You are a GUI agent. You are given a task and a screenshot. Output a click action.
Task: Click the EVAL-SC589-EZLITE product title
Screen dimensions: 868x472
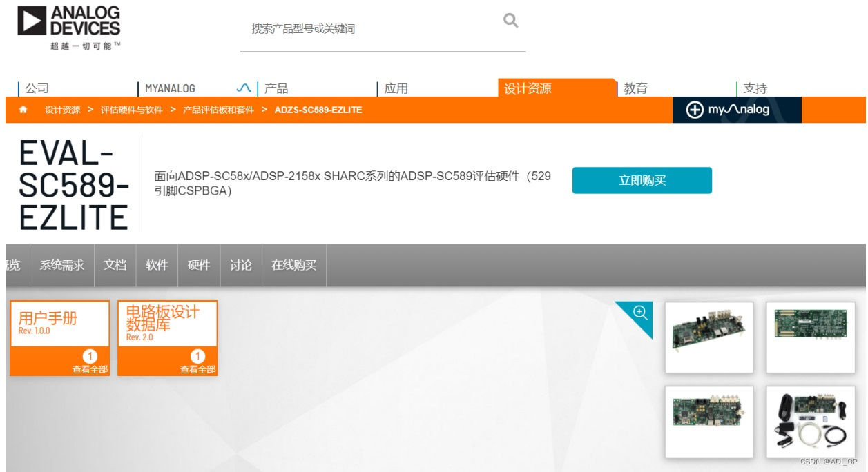(74, 184)
